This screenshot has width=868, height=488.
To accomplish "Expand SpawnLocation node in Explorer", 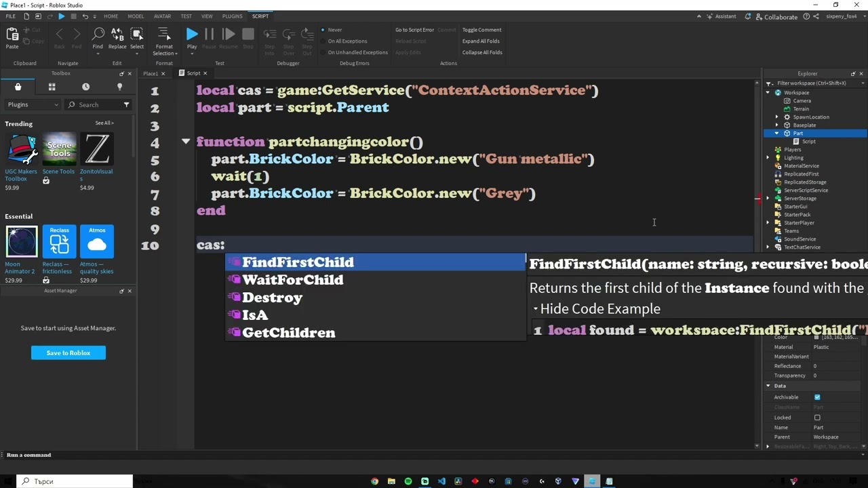I will (777, 117).
